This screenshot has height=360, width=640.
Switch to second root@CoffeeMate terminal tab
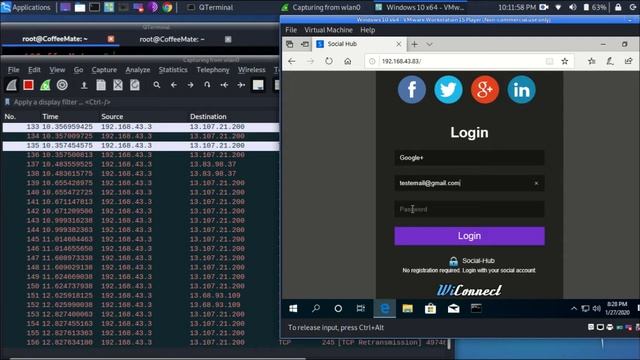(x=172, y=39)
